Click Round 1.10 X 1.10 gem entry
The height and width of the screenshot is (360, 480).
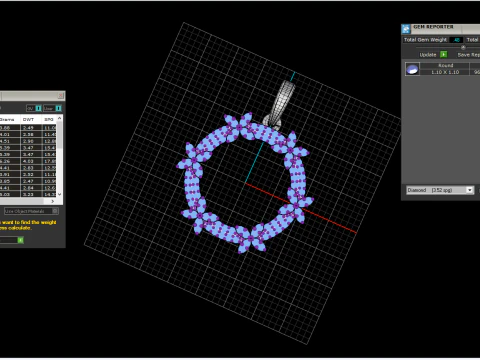tap(445, 69)
